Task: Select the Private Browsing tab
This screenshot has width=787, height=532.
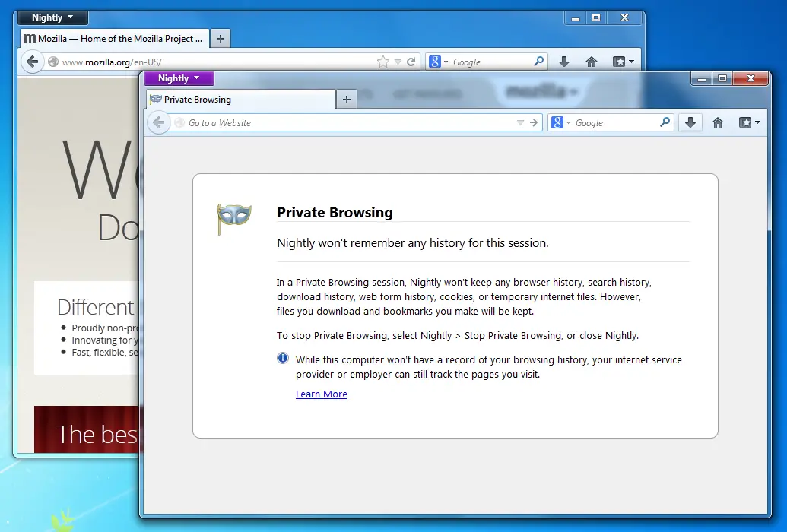Action: click(241, 100)
